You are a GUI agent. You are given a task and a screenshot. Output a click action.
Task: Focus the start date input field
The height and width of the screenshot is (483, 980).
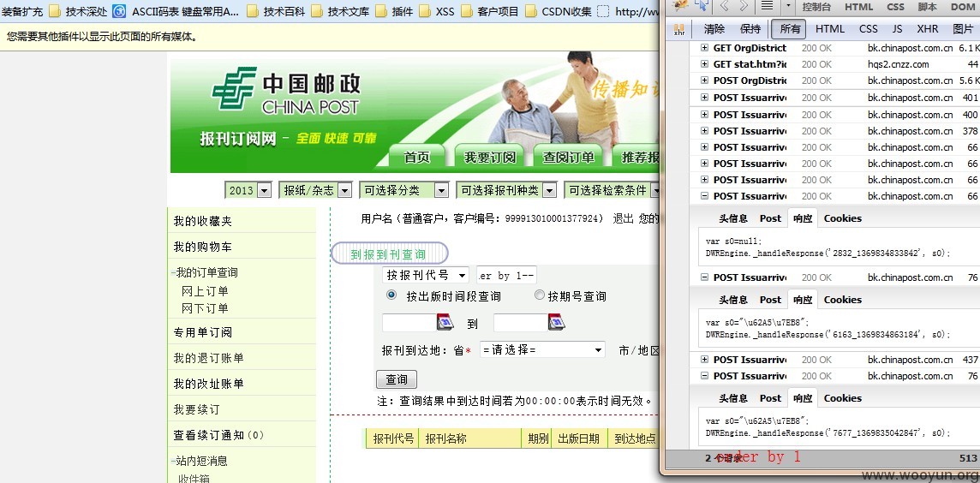point(409,322)
